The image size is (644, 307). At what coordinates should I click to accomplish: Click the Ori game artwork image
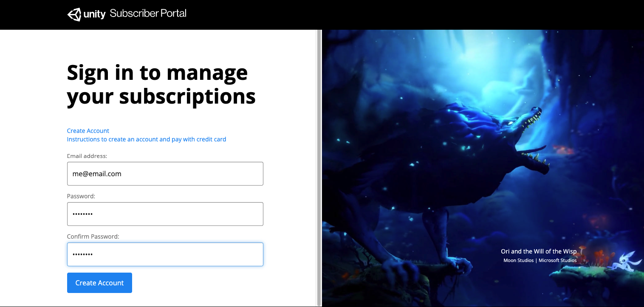(483, 168)
